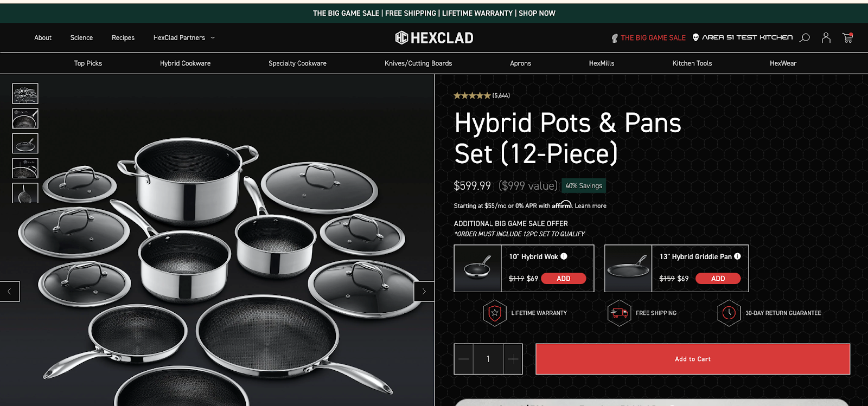
Task: Click the Lifetime Warranty shield icon
Action: [x=494, y=313]
